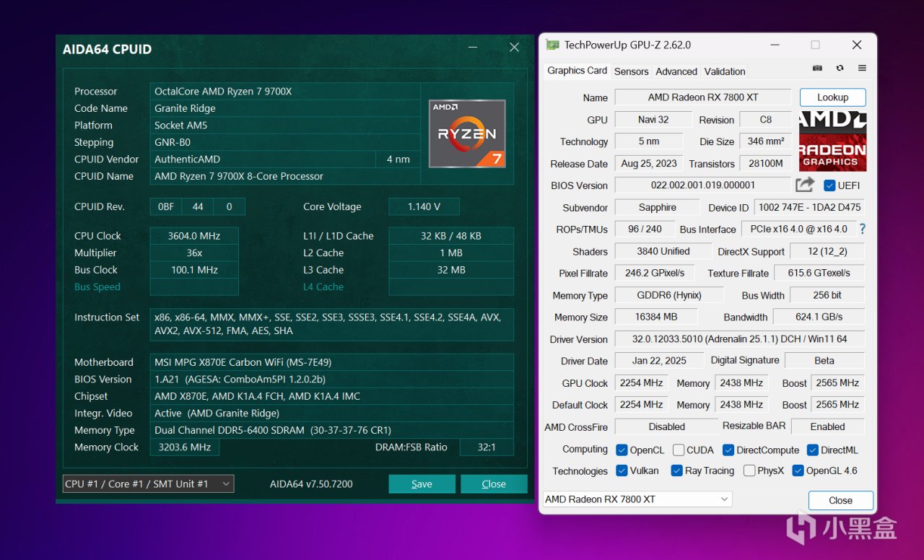Click the GPU-Z screenshot camera icon
This screenshot has height=560, width=924.
[x=817, y=68]
